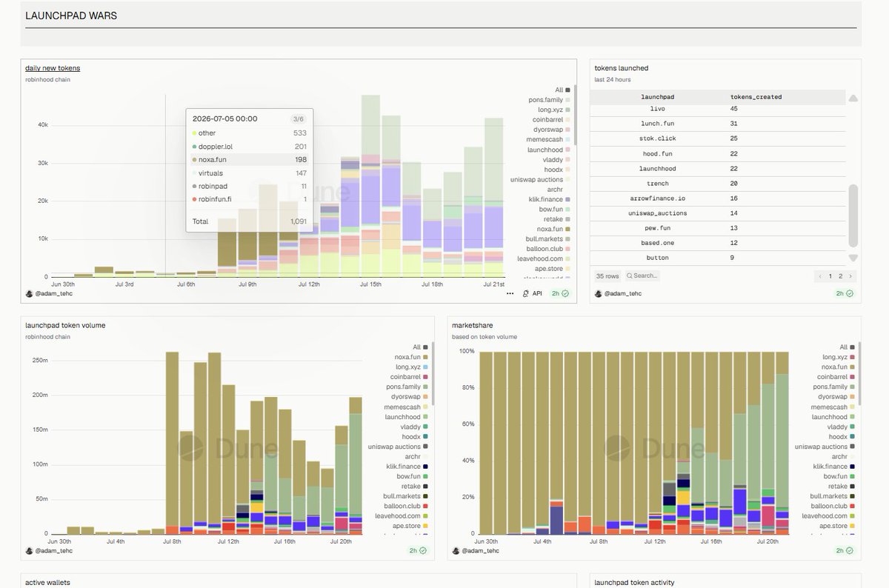The width and height of the screenshot is (889, 588).
Task: Click the 2h refresh badge under marketshare chart
Action: tap(845, 551)
